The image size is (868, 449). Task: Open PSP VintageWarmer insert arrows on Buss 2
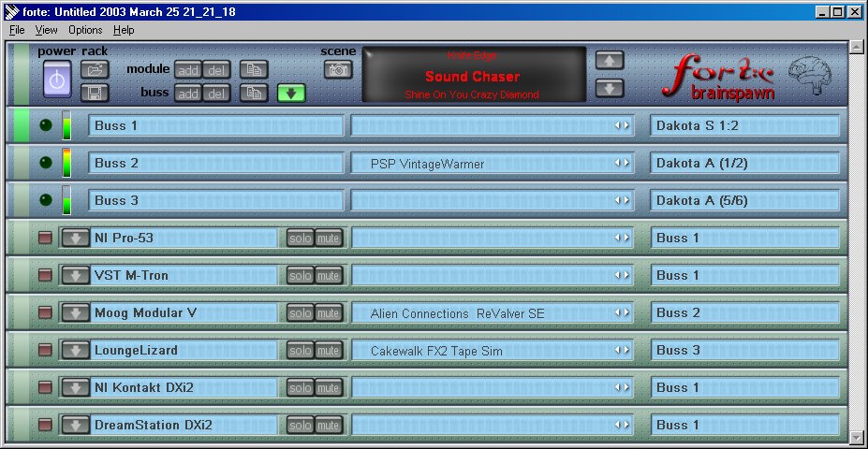click(x=622, y=163)
